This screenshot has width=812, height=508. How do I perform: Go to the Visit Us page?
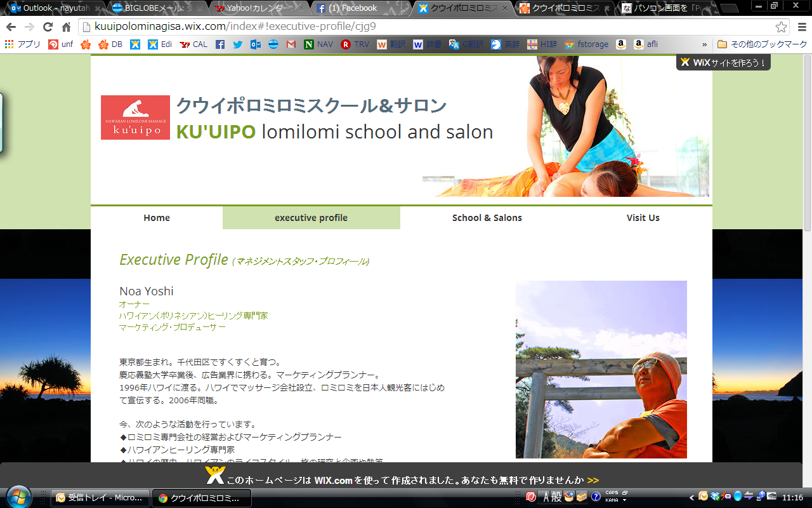pos(643,218)
